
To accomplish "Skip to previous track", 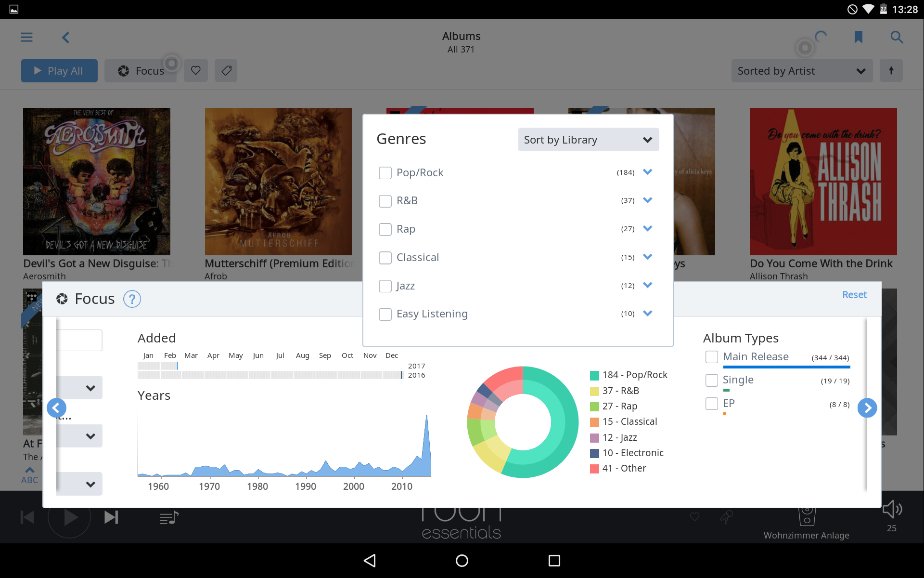I will (27, 518).
